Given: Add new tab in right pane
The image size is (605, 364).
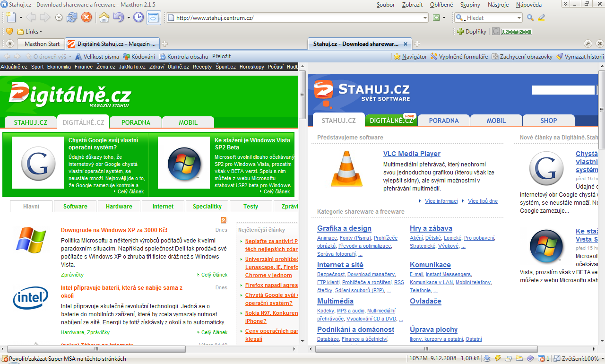Looking at the screenshot, I should point(417,43).
